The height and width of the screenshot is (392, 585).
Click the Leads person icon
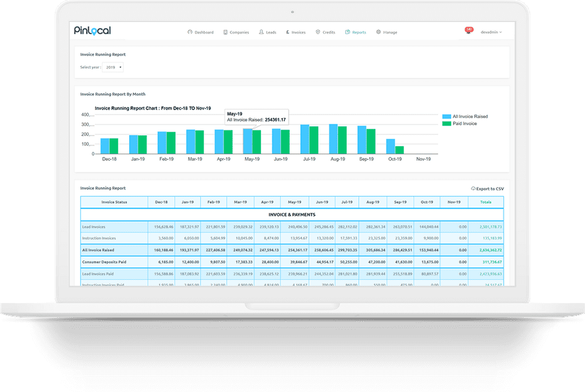click(261, 33)
